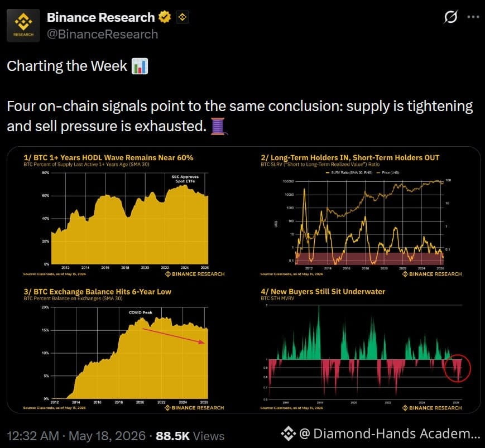The height and width of the screenshot is (448, 485).
Task: Open the Binance Research profile avatar
Action: (23, 25)
